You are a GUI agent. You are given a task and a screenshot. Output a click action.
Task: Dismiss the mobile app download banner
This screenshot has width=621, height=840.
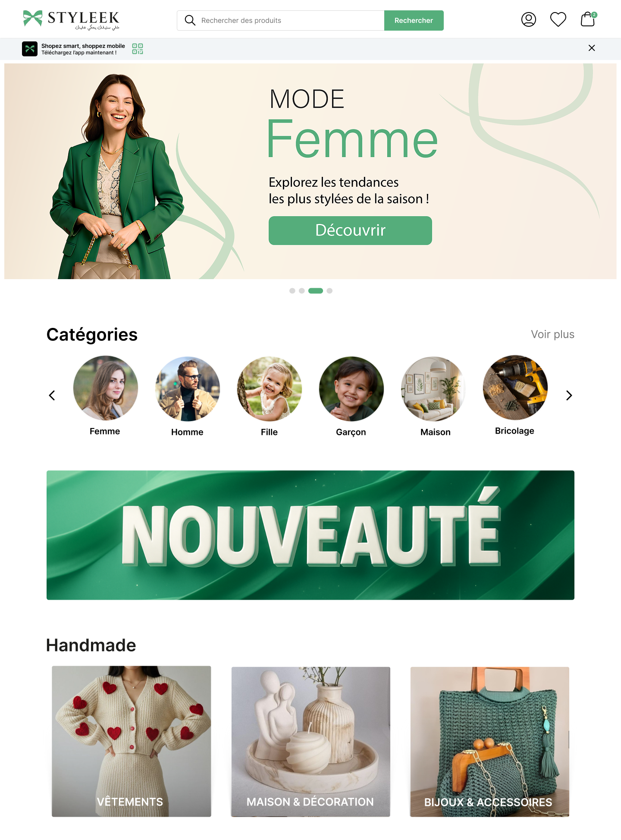coord(592,48)
